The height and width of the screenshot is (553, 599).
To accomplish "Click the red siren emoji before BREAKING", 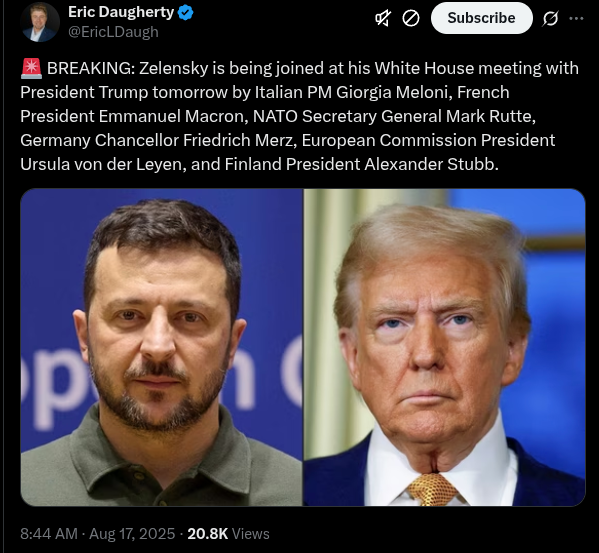I will (31, 68).
